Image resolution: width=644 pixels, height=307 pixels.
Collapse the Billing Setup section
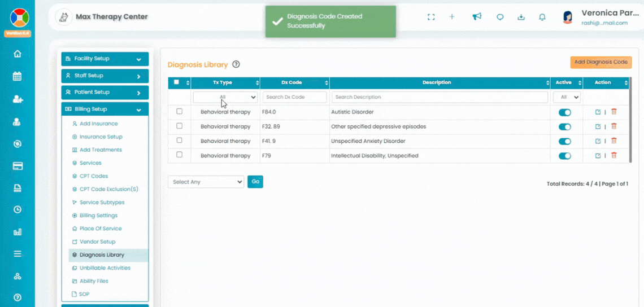(x=105, y=109)
